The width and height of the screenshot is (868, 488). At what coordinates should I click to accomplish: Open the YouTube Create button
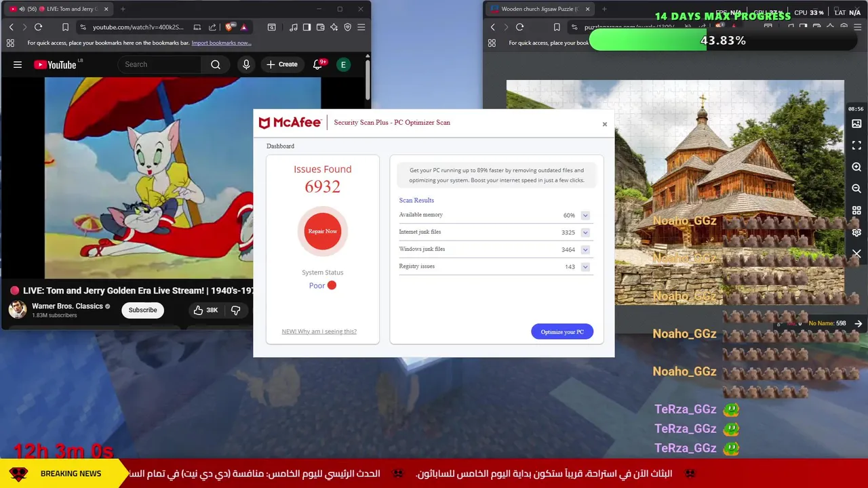[x=282, y=64]
